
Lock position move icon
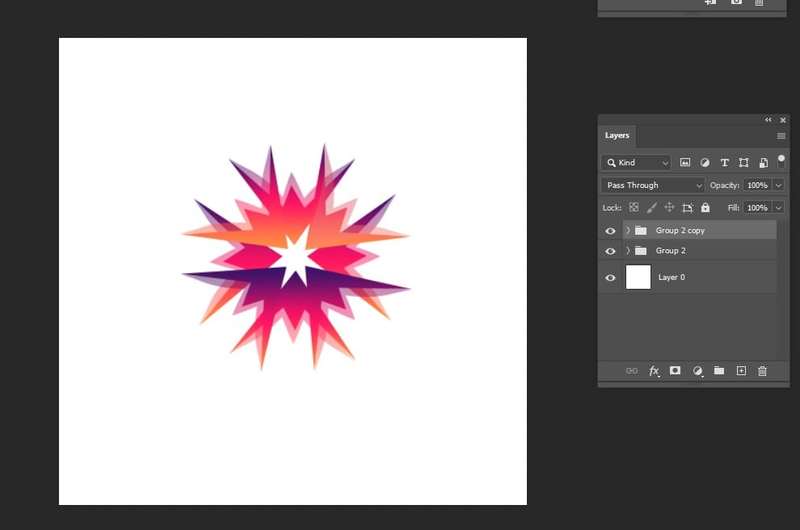669,207
